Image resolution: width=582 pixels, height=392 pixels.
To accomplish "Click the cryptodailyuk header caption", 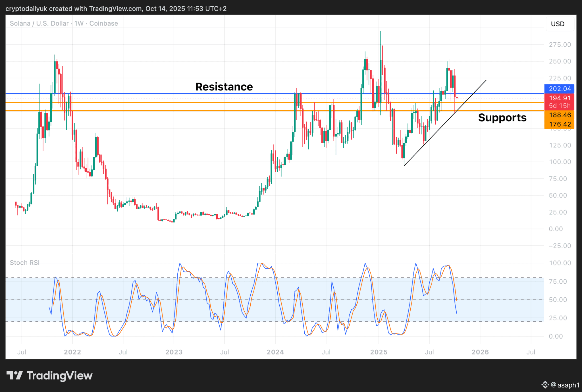I will coord(116,9).
